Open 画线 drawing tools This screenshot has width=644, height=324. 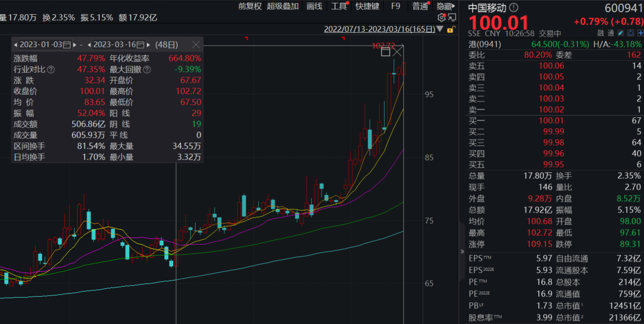tap(314, 6)
